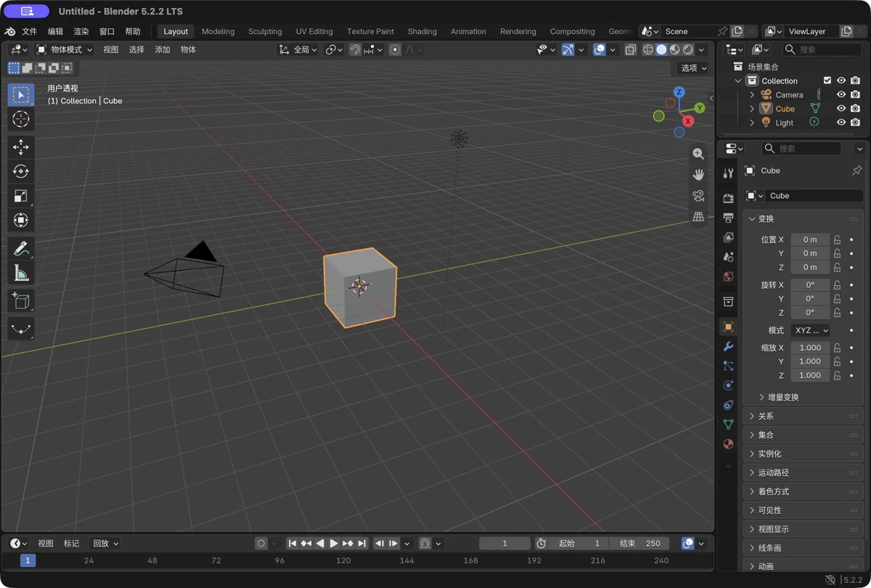Click the outliner search field
The height and width of the screenshot is (588, 871).
(x=822, y=49)
